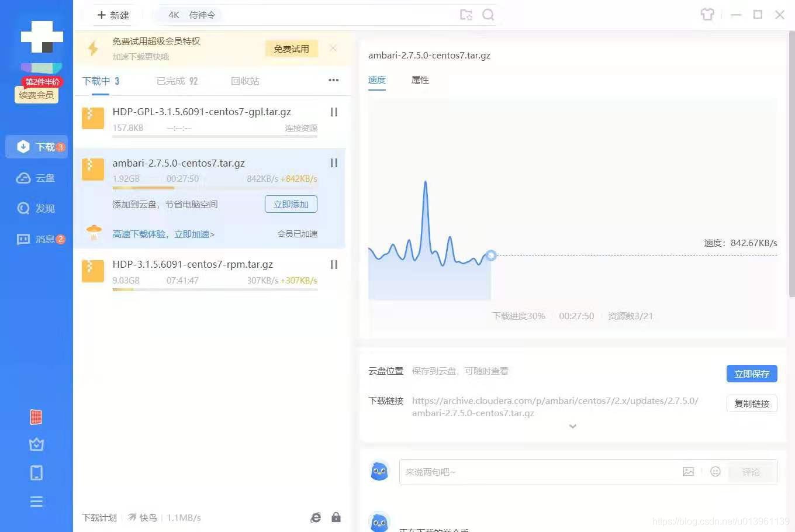Click the red grid icon in sidebar
The image size is (795, 532).
36,417
